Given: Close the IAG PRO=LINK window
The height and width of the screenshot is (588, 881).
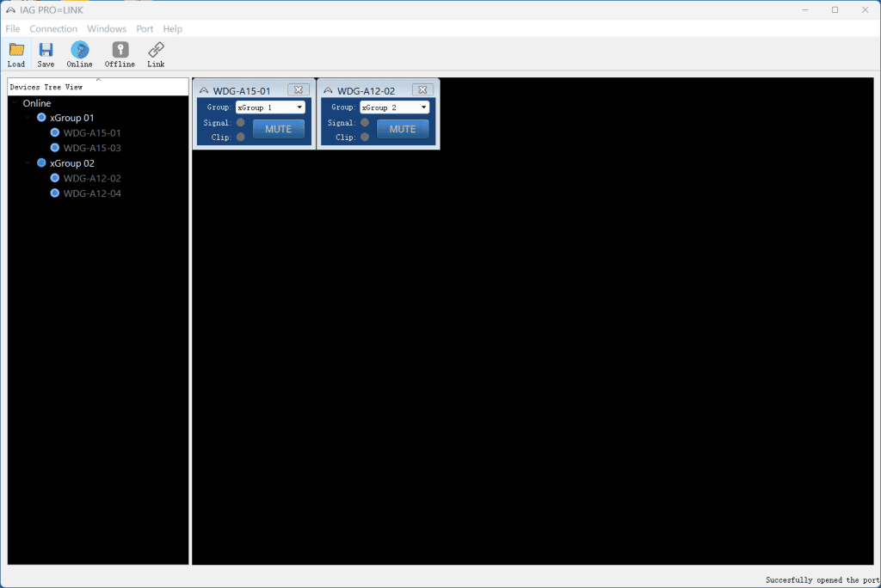Looking at the screenshot, I should [866, 10].
